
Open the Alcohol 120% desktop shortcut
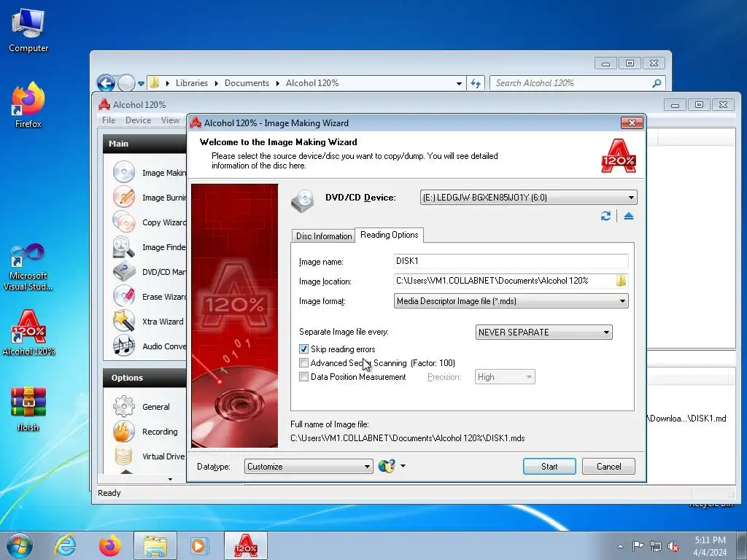[28, 332]
